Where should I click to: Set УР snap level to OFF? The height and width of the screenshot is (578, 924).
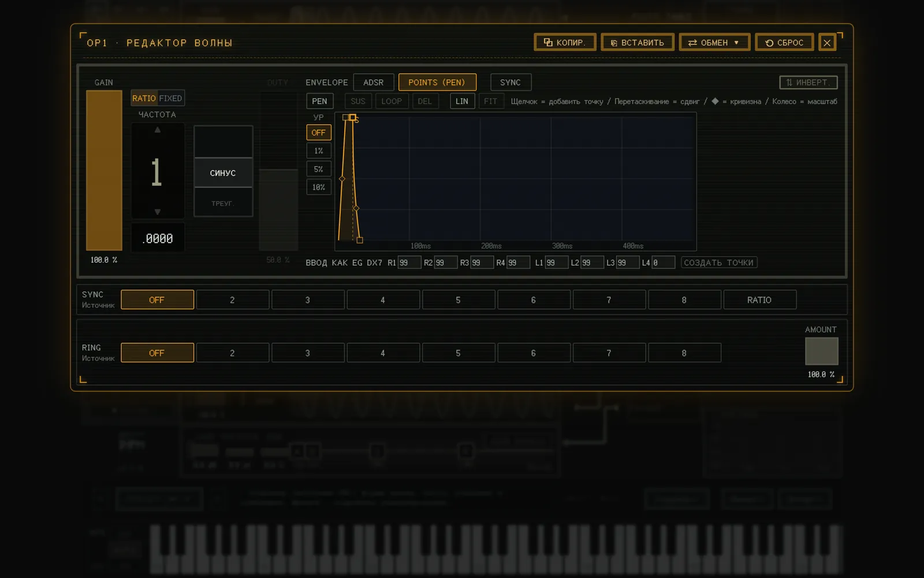pyautogui.click(x=319, y=132)
